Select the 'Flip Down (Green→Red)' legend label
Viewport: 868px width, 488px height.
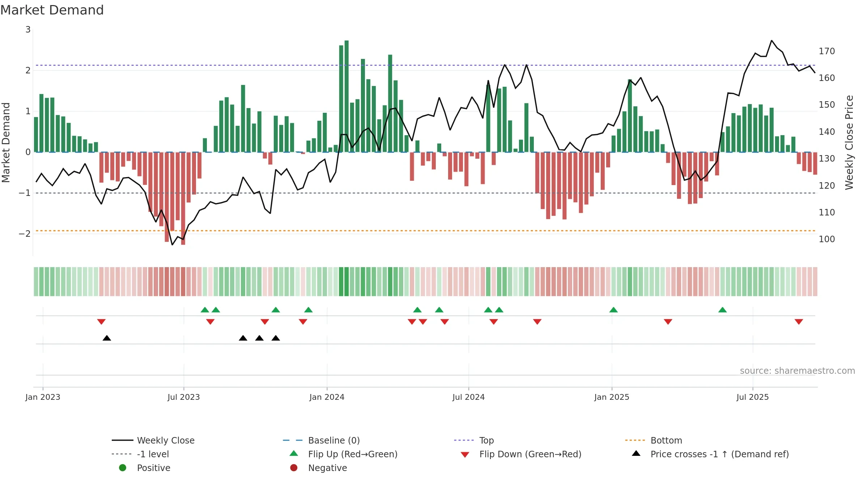tap(530, 454)
